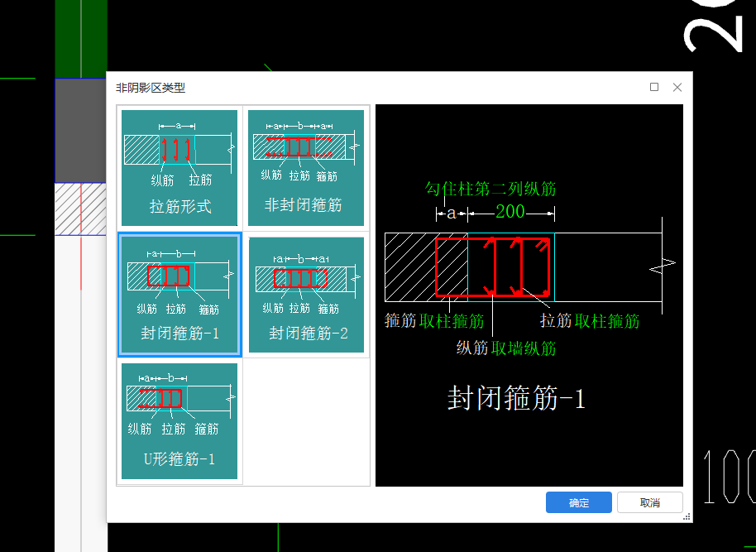Close the 非阴影区类型 dialog

[x=677, y=88]
